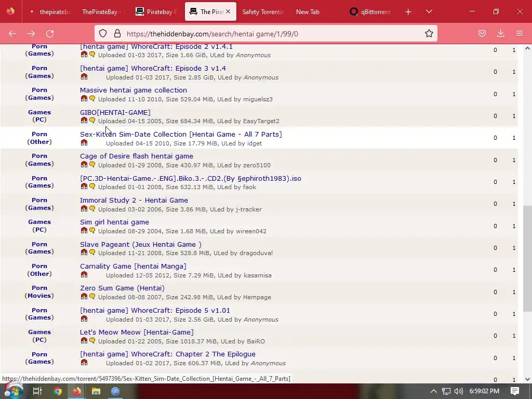This screenshot has width=532, height=399.
Task: Bookmark this page with the star
Action: pos(429,33)
